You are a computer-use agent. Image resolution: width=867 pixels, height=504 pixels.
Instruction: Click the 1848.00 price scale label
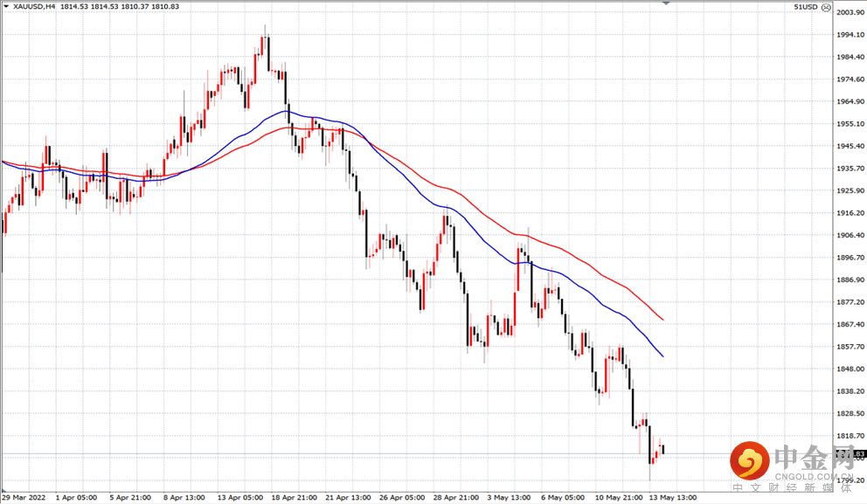coord(850,369)
